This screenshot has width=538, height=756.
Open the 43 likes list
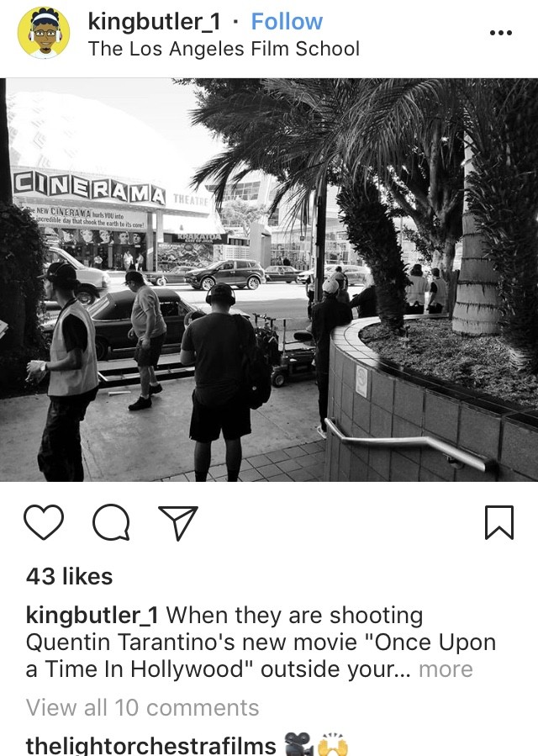click(70, 576)
